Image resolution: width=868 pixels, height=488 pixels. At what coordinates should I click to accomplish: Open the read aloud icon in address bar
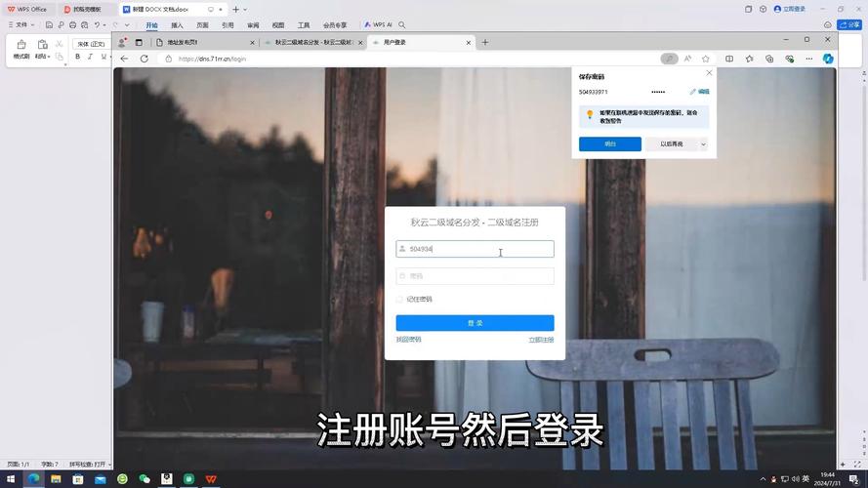pos(687,59)
